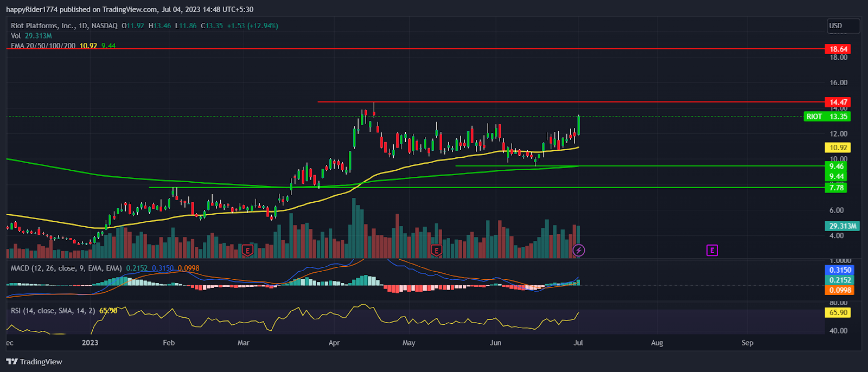This screenshot has height=372, width=868.
Task: Click the 12.00 price scale value
Action: click(x=838, y=134)
